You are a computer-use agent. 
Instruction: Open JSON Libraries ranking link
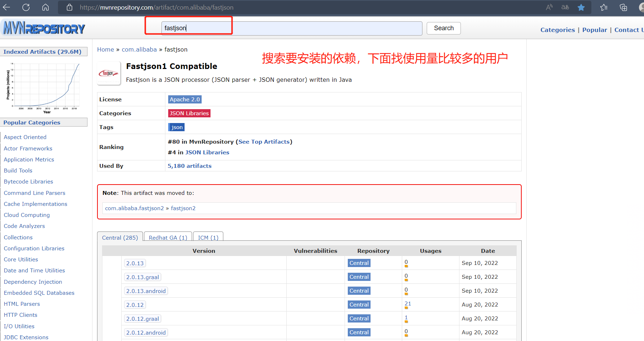[x=207, y=152]
